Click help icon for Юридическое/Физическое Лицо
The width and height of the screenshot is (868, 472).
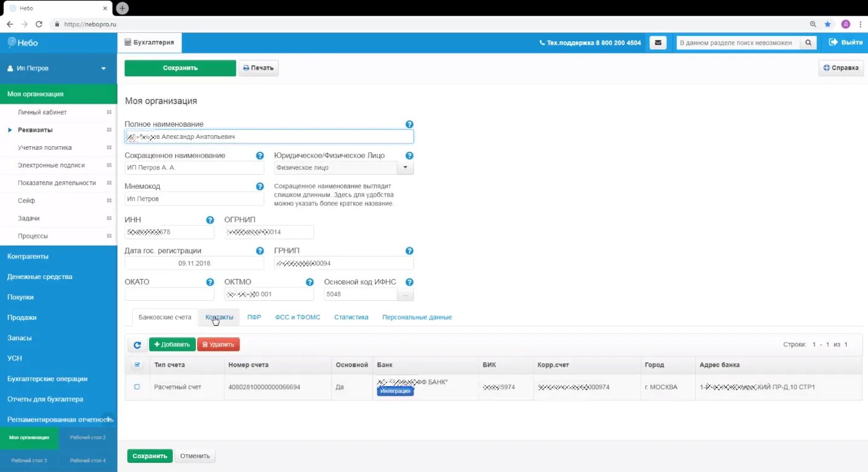point(409,155)
